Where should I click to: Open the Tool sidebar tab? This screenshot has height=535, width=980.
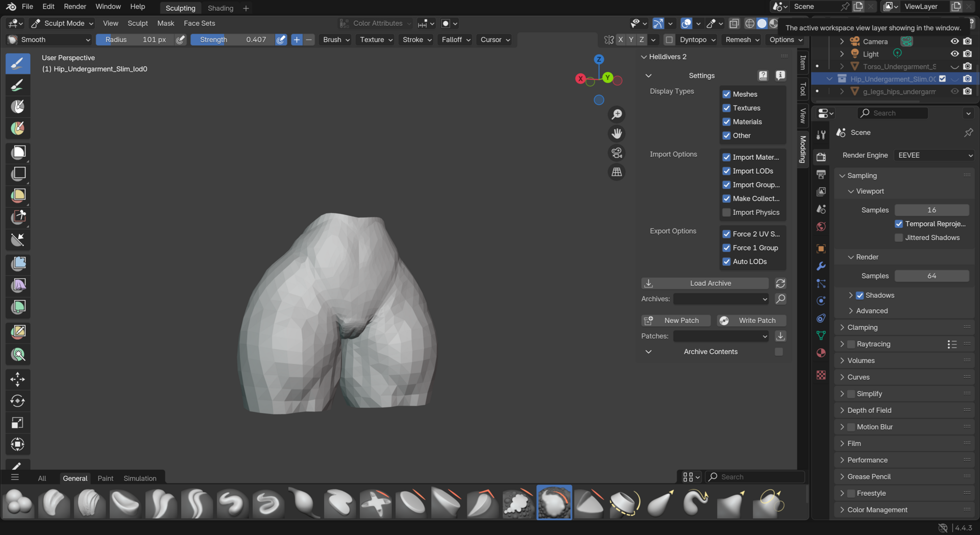click(802, 89)
